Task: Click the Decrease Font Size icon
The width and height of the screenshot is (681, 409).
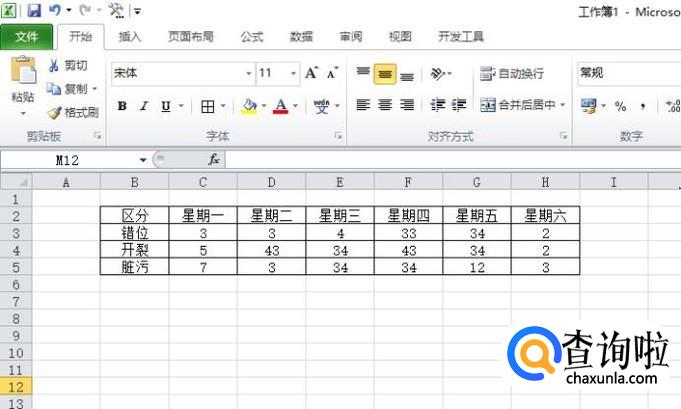Action: pos(333,73)
